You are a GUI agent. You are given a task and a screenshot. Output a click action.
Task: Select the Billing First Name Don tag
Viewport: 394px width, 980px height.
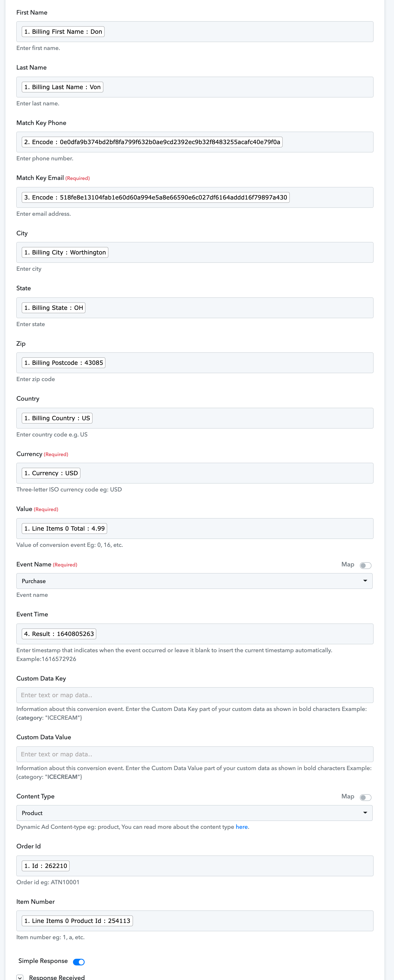(x=63, y=32)
